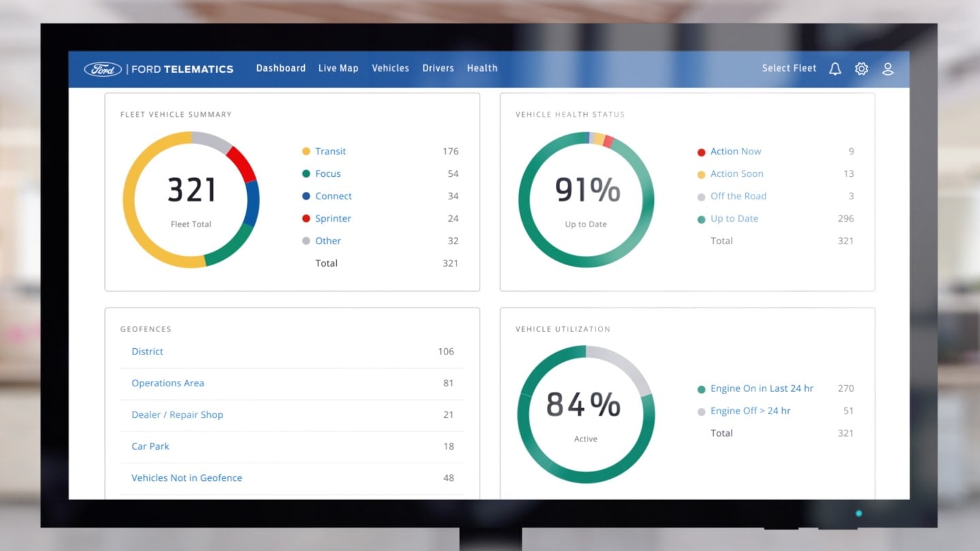Click the Focus vehicle link

328,173
